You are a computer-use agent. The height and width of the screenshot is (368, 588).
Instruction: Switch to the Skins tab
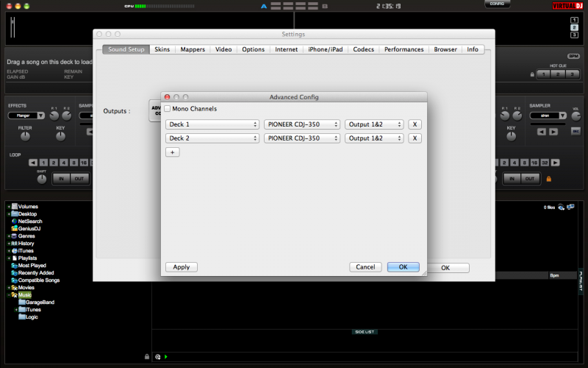pos(162,49)
